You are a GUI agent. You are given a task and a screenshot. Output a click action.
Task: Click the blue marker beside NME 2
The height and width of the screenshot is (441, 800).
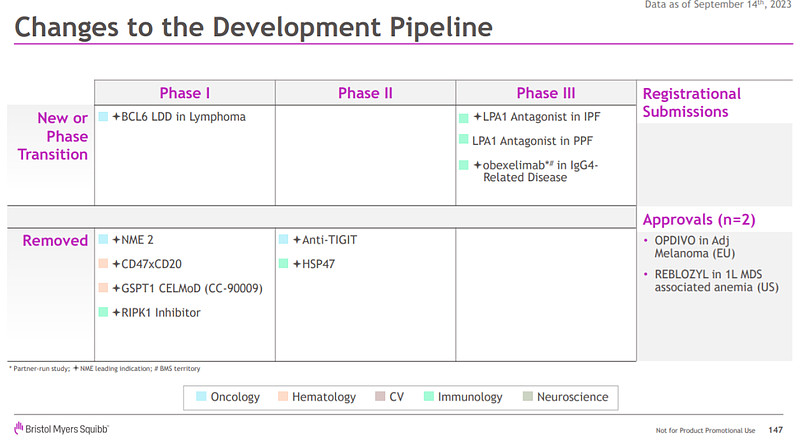103,241
